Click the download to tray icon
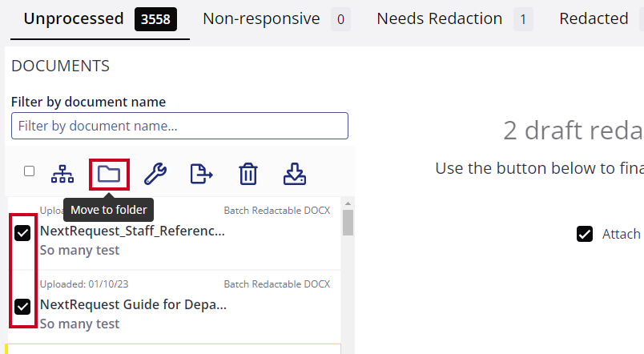The width and height of the screenshot is (644, 354). point(295,174)
